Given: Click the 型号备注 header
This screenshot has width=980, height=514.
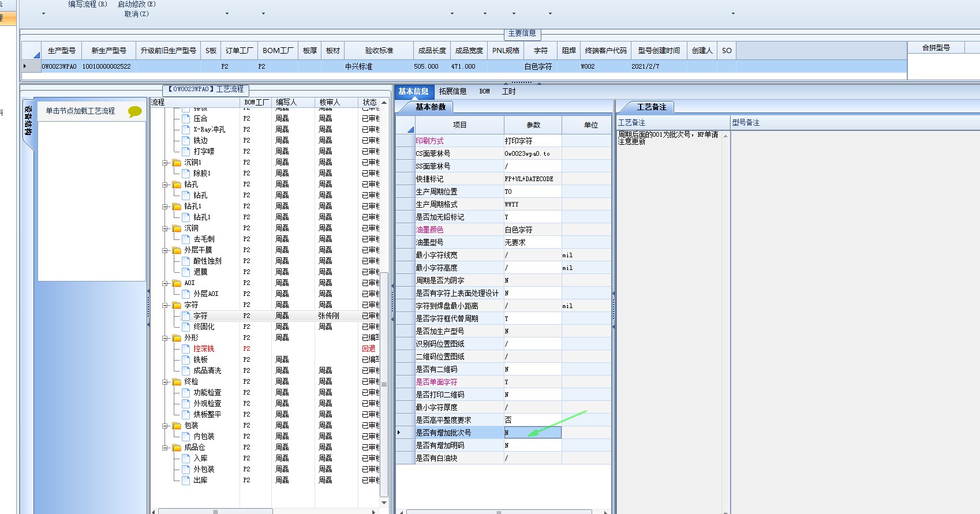Looking at the screenshot, I should tap(746, 122).
